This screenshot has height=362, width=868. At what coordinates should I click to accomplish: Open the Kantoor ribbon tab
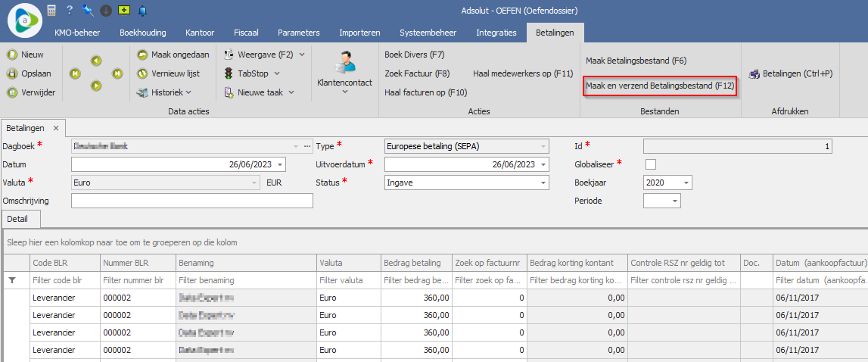pos(200,33)
